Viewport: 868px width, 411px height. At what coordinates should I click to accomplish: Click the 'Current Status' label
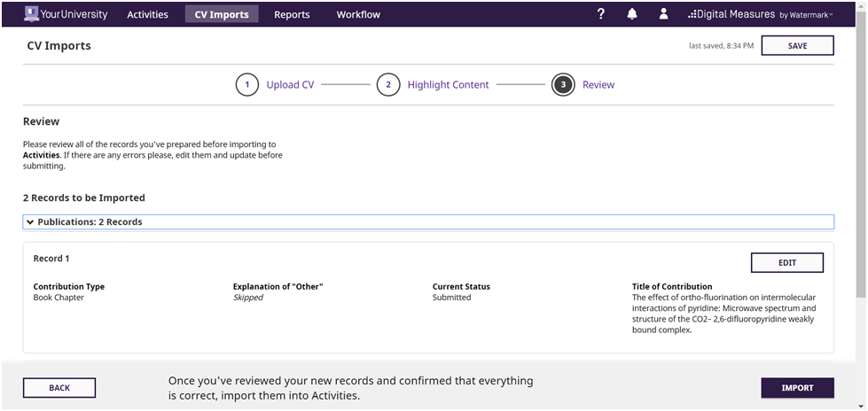click(x=461, y=286)
